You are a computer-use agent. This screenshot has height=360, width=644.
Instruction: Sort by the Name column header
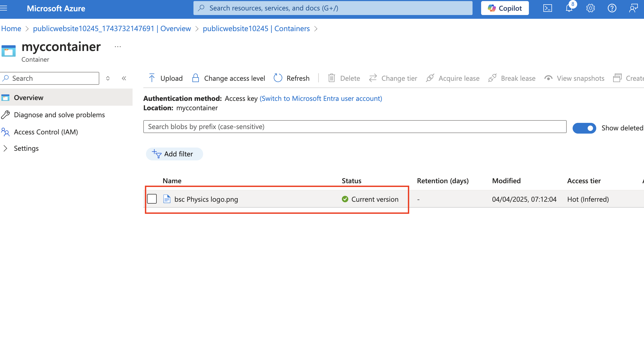coord(172,181)
